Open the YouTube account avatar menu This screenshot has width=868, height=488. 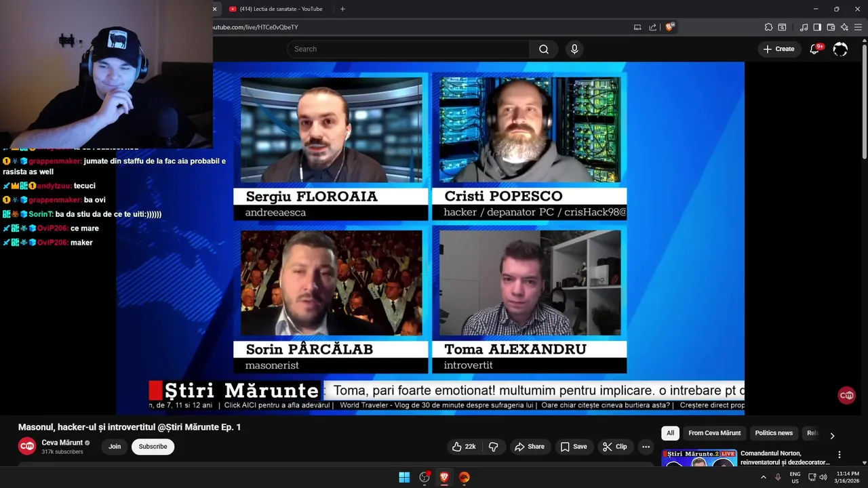(x=840, y=49)
